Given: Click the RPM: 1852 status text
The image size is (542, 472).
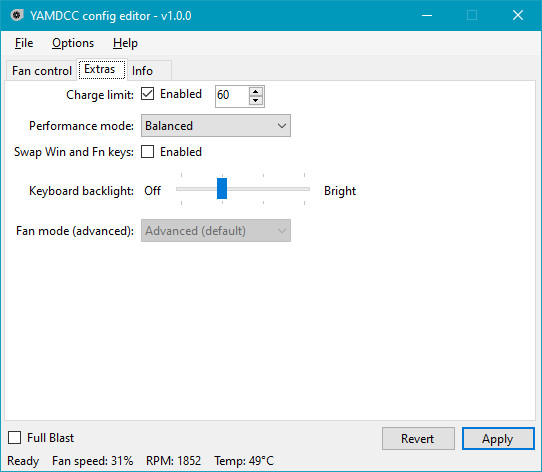Looking at the screenshot, I should [x=173, y=461].
